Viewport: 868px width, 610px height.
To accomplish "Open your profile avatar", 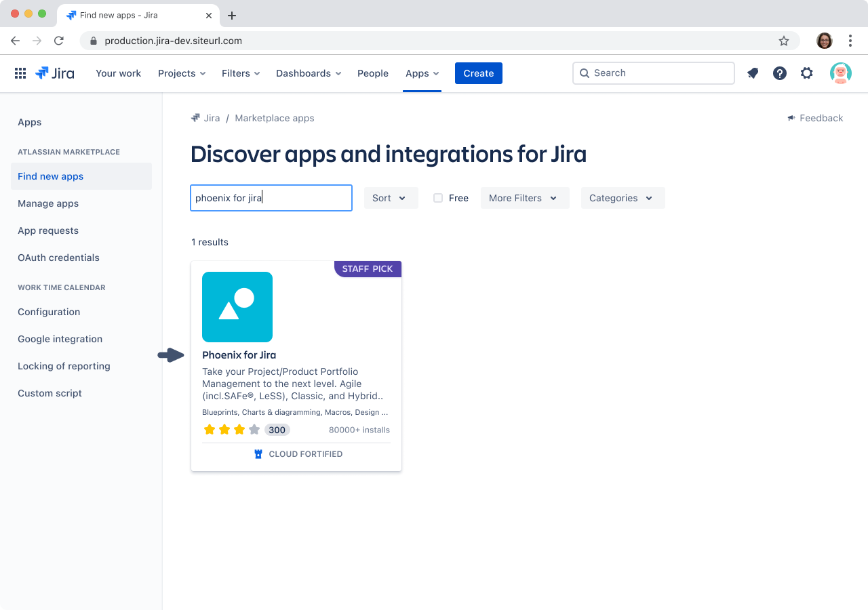I will [840, 73].
